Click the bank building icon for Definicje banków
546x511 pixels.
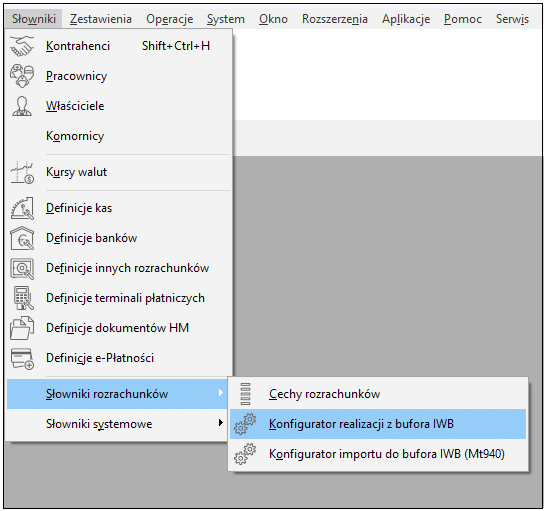pos(22,238)
